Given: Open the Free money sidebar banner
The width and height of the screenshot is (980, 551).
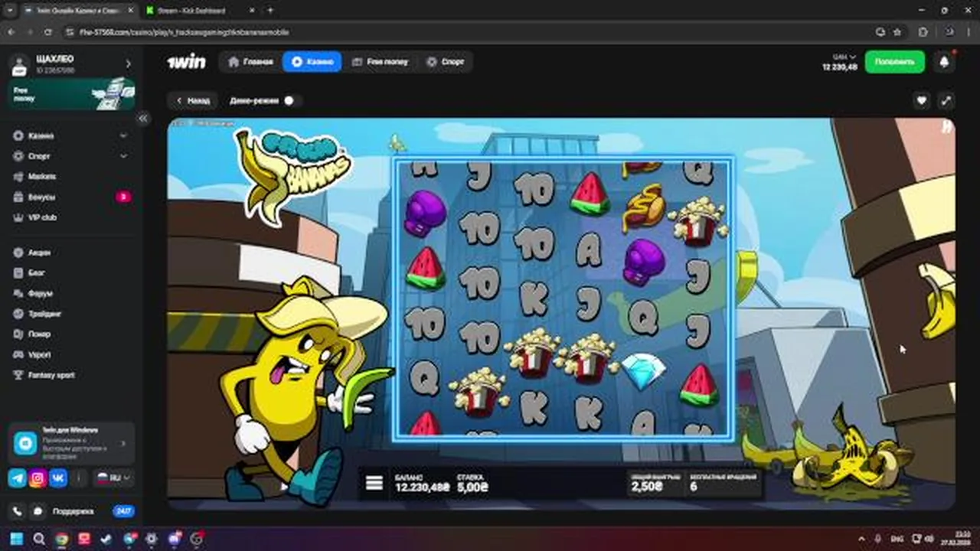Looking at the screenshot, I should pyautogui.click(x=72, y=94).
